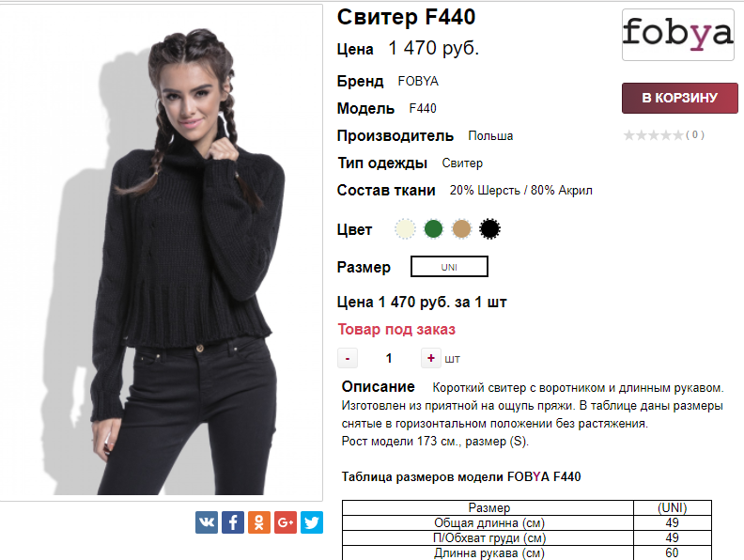Viewport: 744px width, 560px height.
Task: Pick the tan beige color swatch
Action: [x=461, y=228]
